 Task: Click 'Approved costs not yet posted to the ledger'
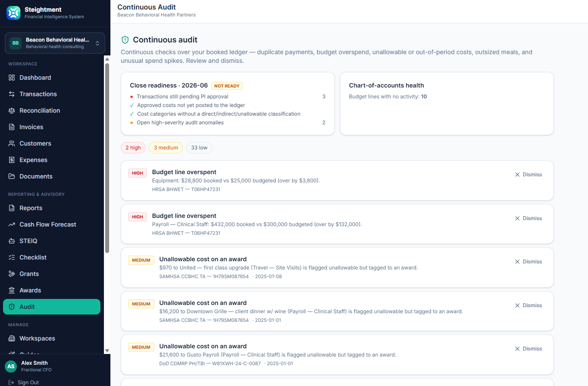191,105
